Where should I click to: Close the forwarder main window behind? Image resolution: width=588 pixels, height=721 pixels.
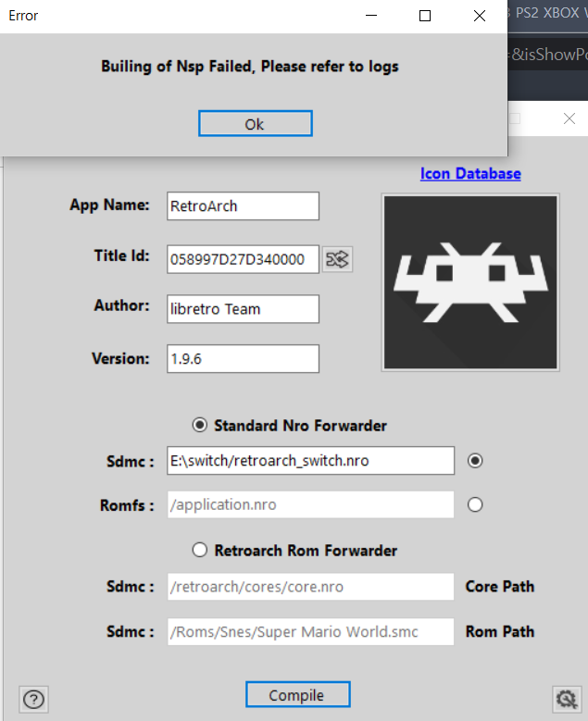[569, 118]
